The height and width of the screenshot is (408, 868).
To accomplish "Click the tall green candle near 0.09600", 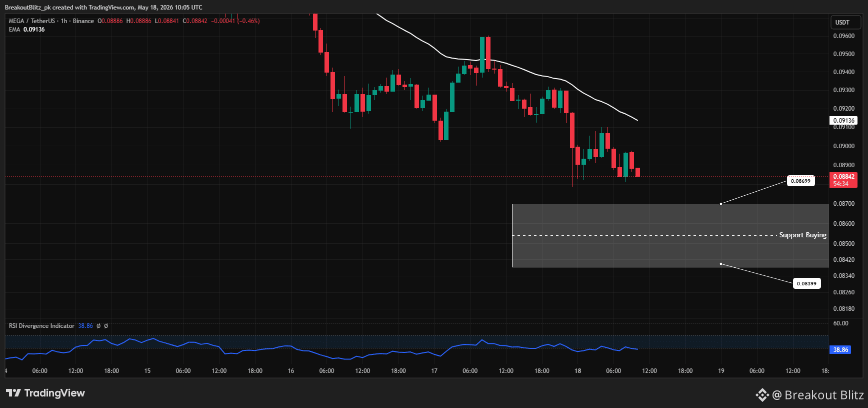I will (x=482, y=54).
